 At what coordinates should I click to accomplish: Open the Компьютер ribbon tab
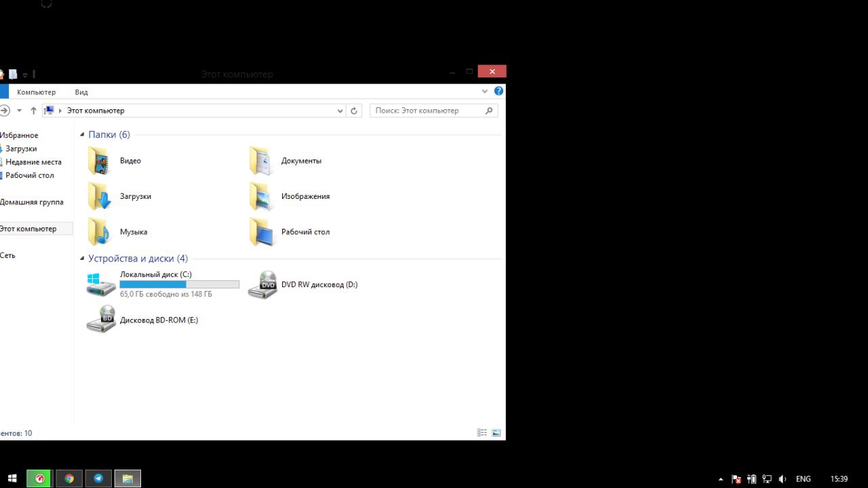[37, 92]
